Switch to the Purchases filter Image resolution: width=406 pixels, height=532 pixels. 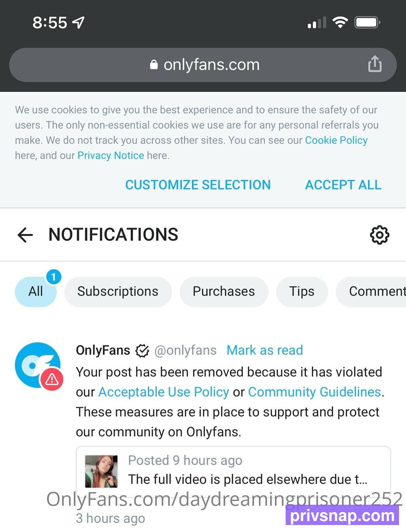click(x=224, y=292)
